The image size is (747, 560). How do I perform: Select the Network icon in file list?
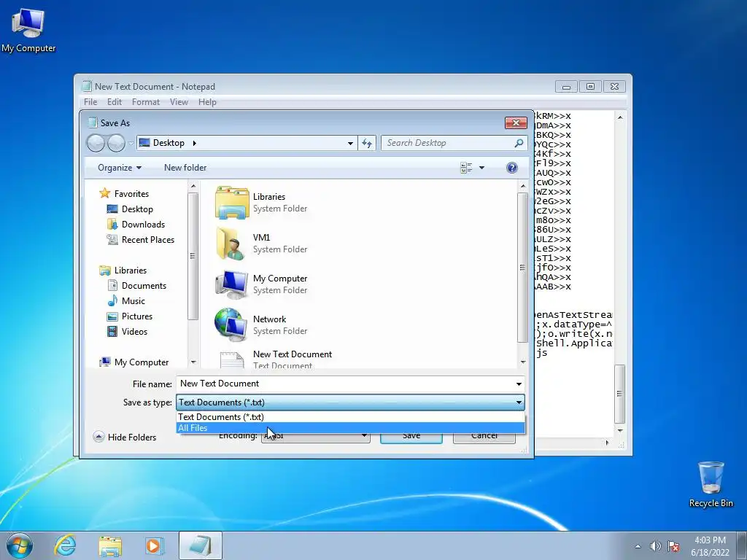coord(231,324)
